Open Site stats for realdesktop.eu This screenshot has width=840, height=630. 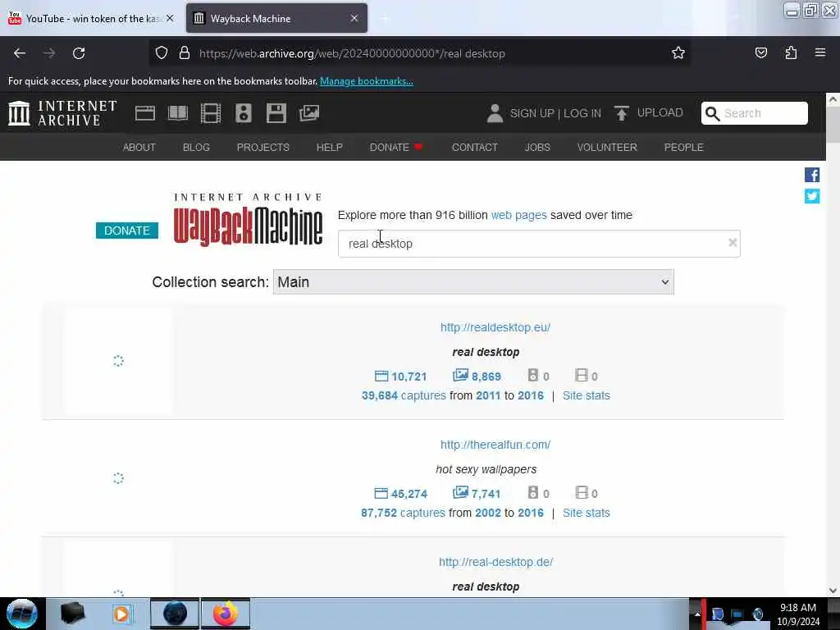coord(586,395)
